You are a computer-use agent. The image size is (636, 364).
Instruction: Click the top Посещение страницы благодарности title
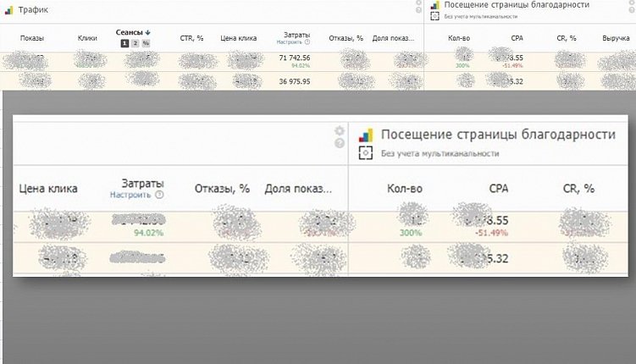pos(517,5)
